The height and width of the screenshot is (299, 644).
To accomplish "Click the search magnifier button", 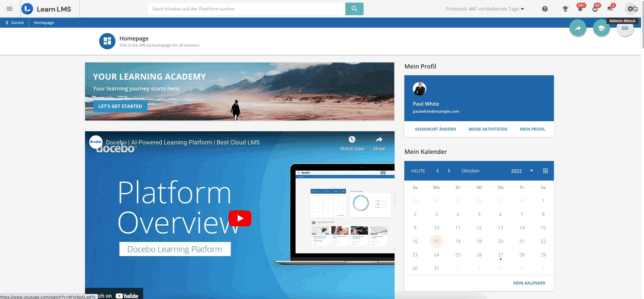I will point(354,9).
